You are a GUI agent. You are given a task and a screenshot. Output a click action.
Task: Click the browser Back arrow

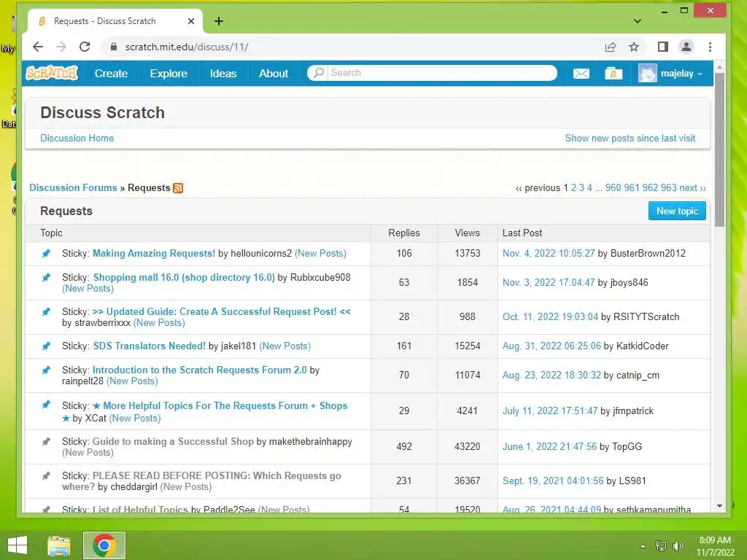point(38,47)
